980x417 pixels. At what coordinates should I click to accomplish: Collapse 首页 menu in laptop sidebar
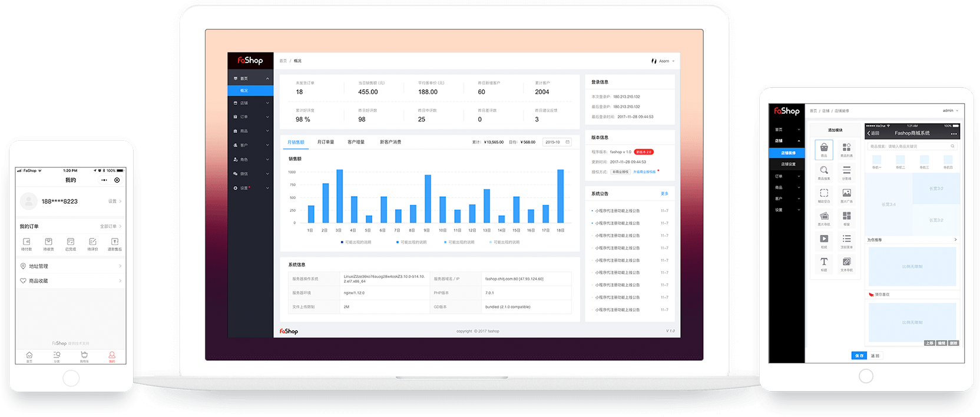tap(250, 78)
